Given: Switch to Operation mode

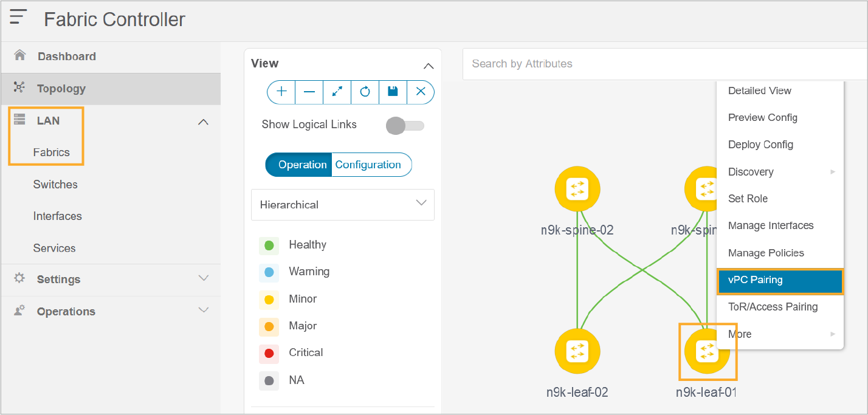Looking at the screenshot, I should click(x=299, y=165).
